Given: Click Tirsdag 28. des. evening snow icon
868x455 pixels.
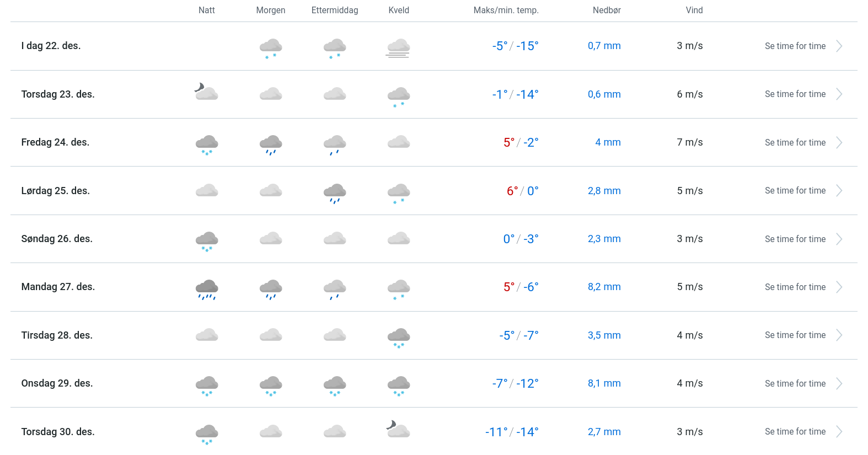Looking at the screenshot, I should (x=399, y=338).
